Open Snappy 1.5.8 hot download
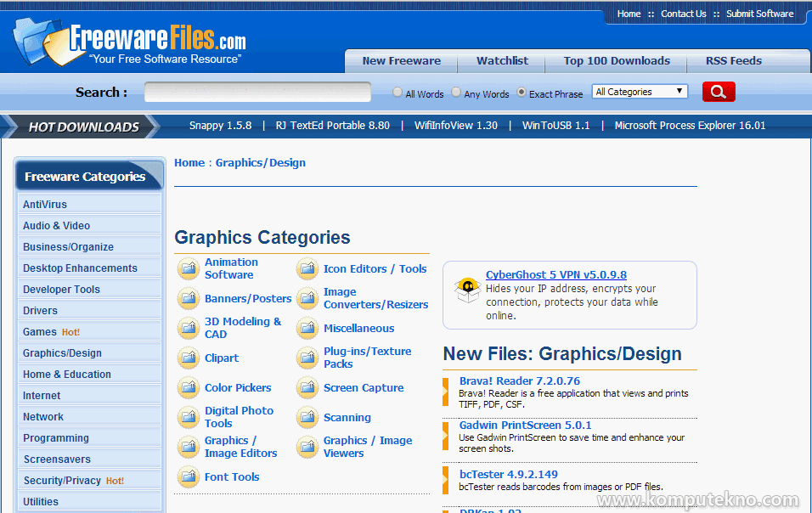Screen dimensions: 812x513 tap(220, 125)
